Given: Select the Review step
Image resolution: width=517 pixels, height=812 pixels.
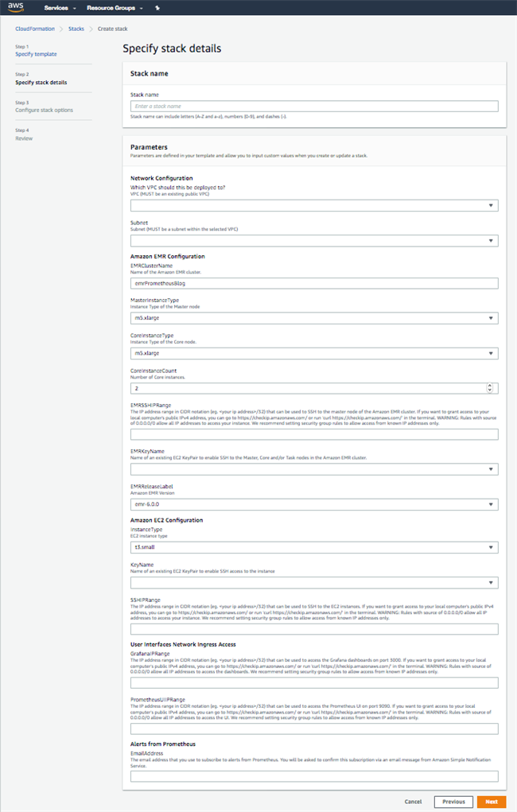Looking at the screenshot, I should (x=24, y=138).
